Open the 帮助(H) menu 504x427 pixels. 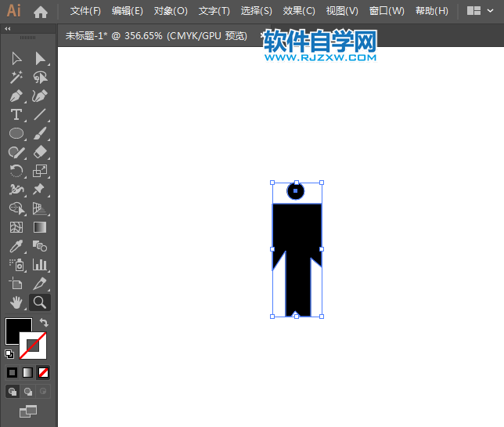(432, 11)
